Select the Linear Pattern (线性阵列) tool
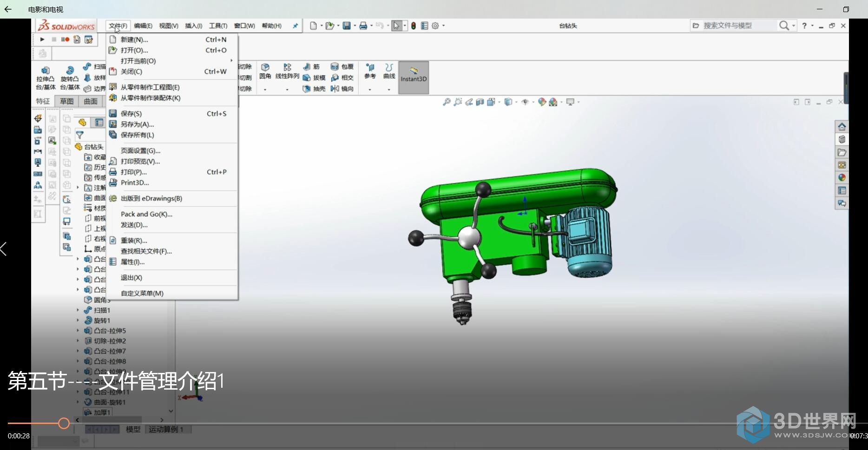 [287, 71]
